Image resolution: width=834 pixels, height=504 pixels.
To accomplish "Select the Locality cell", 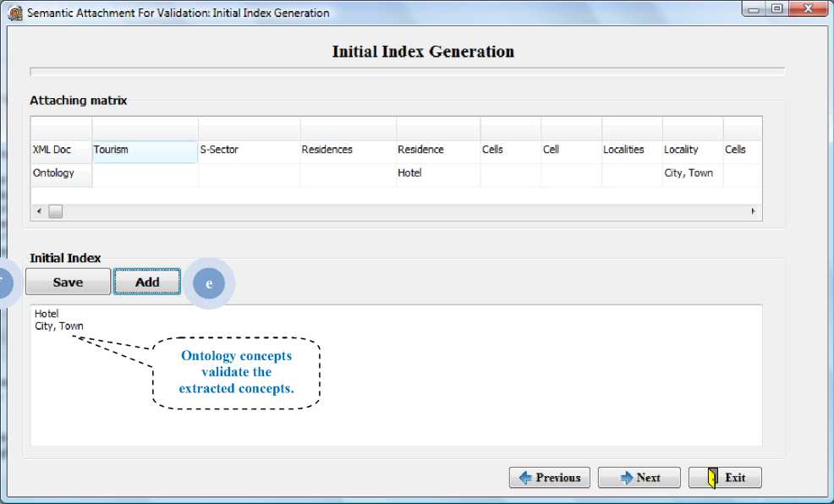I will coord(693,151).
